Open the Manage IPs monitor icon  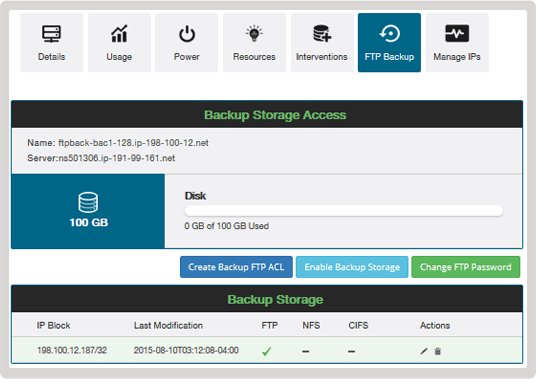pos(457,33)
